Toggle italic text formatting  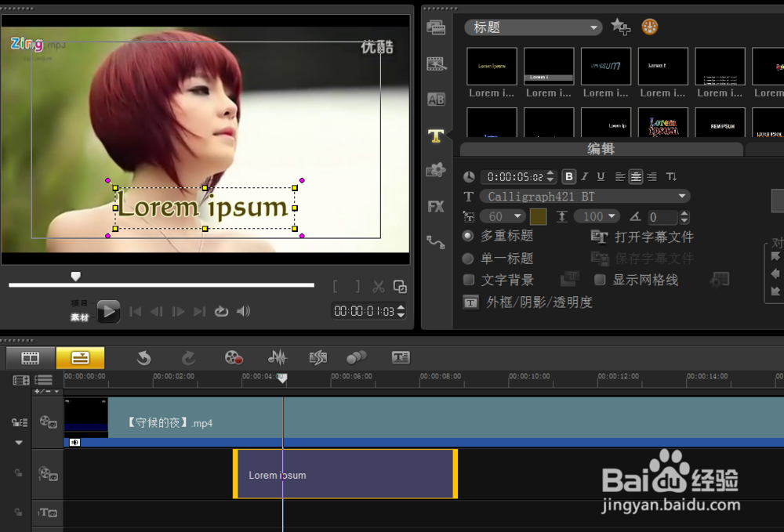pyautogui.click(x=585, y=177)
